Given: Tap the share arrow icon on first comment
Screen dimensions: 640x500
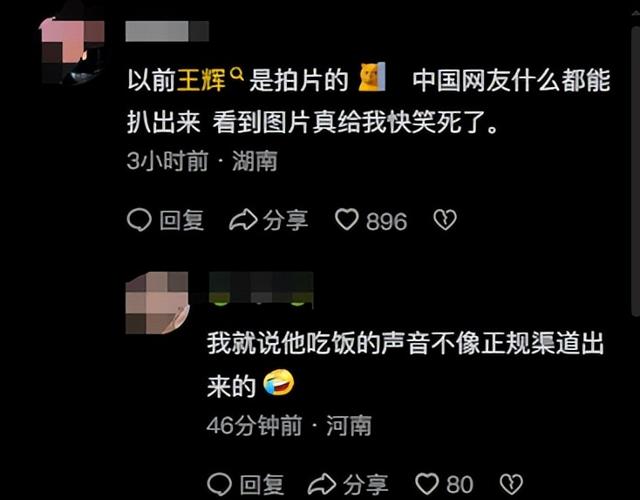Looking at the screenshot, I should [243, 220].
